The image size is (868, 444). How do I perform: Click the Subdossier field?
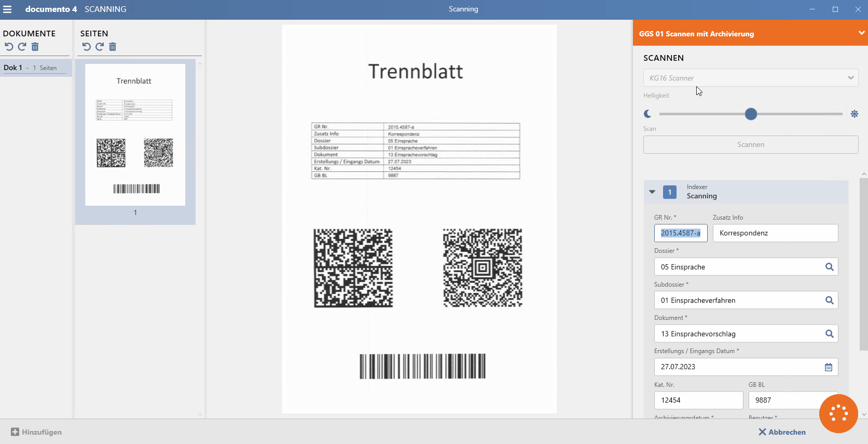click(746, 300)
